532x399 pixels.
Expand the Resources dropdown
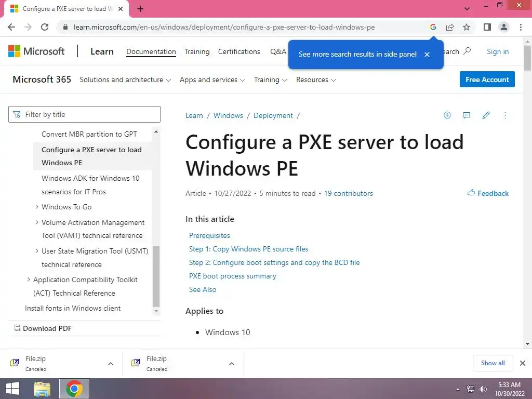(316, 79)
